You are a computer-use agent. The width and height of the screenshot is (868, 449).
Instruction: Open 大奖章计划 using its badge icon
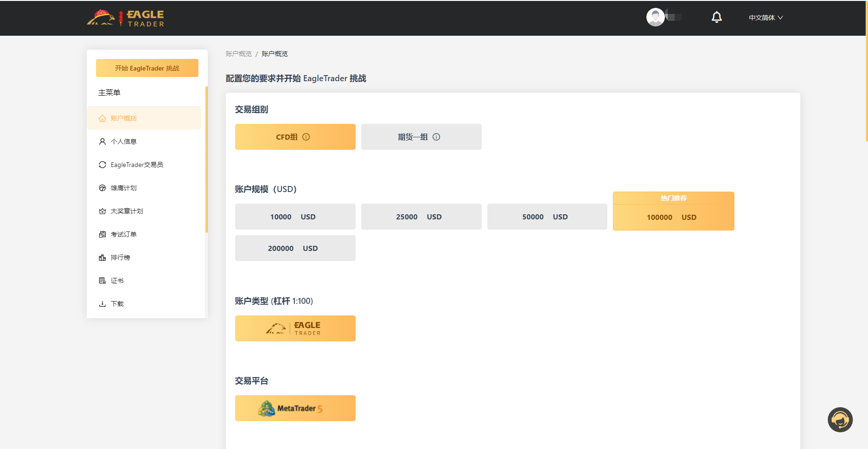(x=102, y=211)
